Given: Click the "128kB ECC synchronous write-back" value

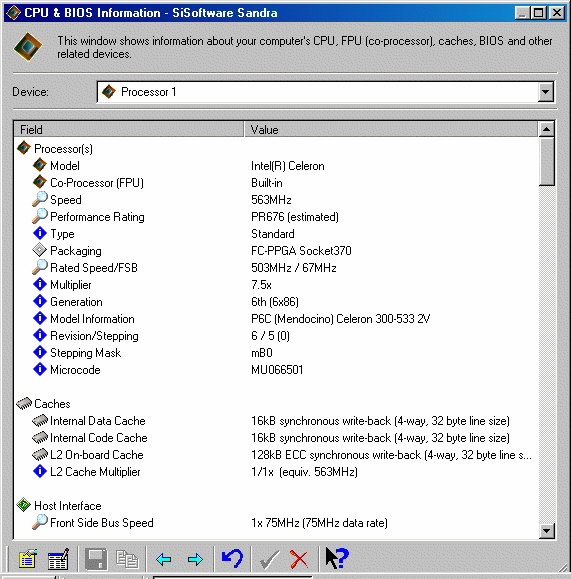Looking at the screenshot, I should [391, 455].
